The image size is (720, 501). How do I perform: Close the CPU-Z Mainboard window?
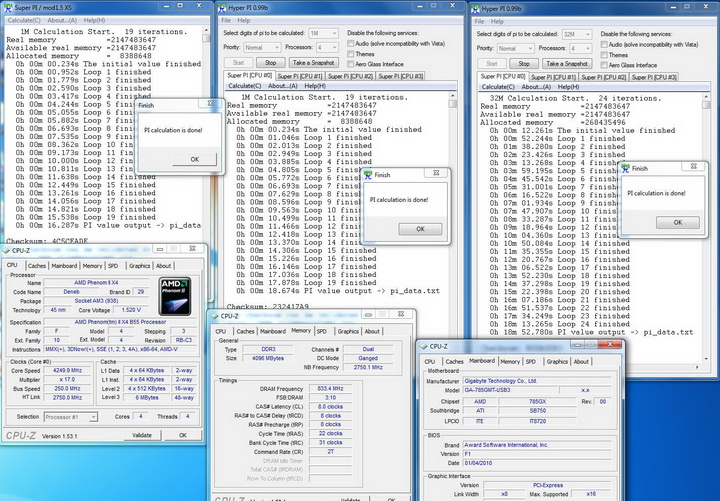click(610, 344)
